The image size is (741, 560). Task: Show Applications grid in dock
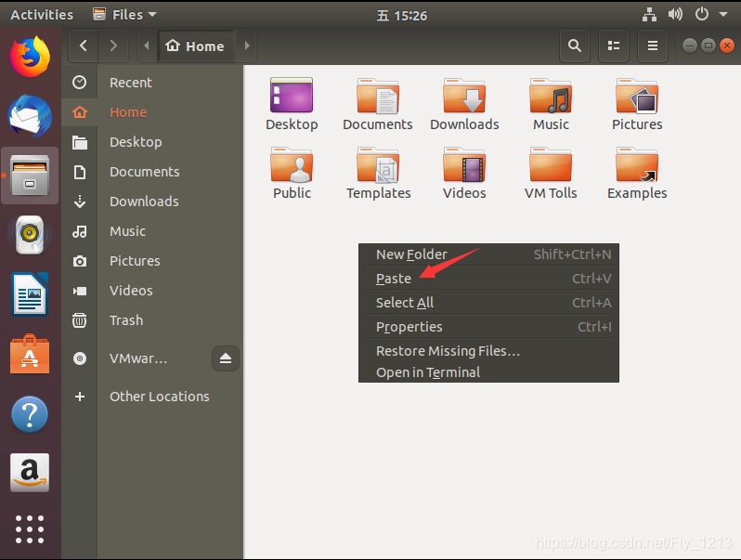(x=30, y=529)
